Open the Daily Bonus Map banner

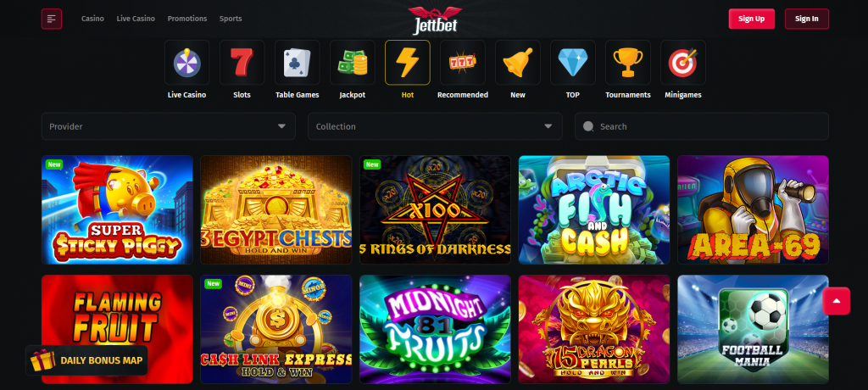(x=87, y=360)
